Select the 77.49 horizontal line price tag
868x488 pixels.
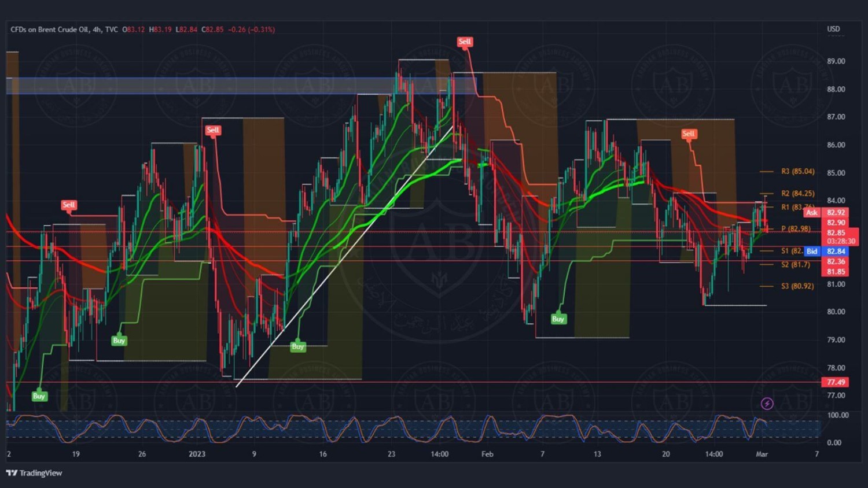(836, 382)
